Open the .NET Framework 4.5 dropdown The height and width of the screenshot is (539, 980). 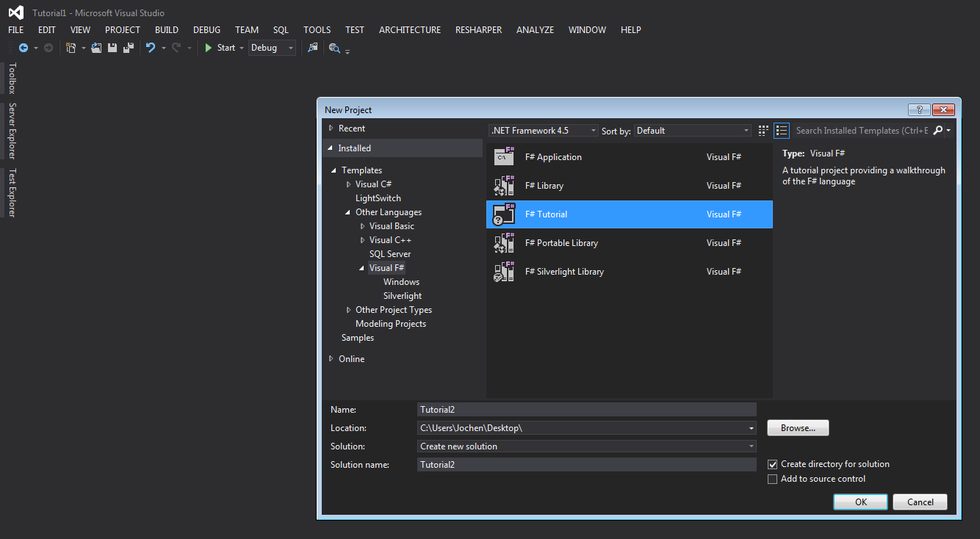tap(544, 131)
